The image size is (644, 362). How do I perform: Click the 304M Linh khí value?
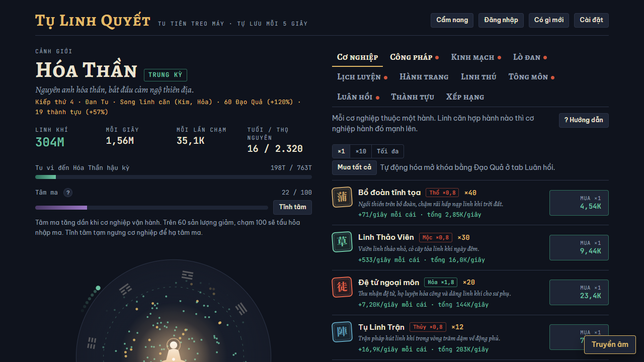point(50,142)
